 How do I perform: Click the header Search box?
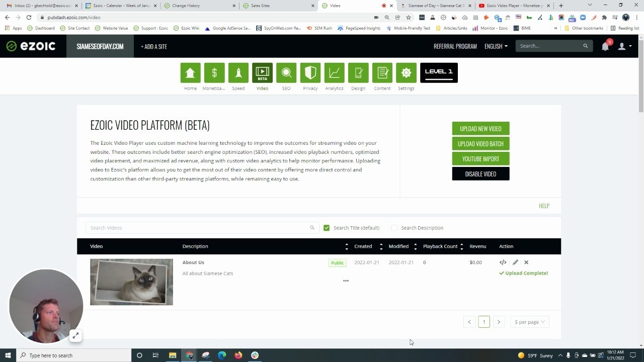point(553,46)
